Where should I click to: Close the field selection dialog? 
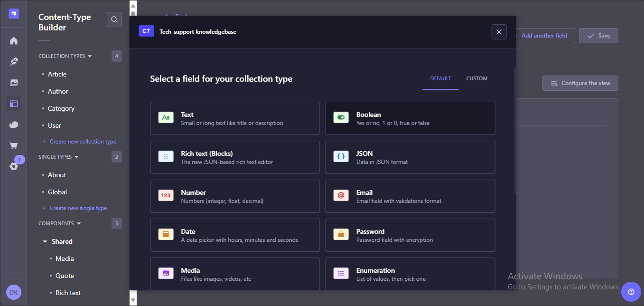click(499, 32)
